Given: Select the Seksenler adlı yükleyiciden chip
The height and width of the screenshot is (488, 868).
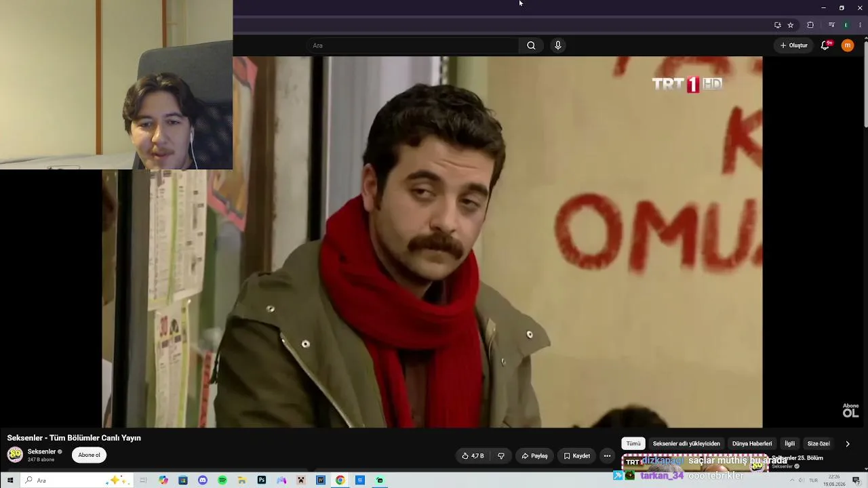Looking at the screenshot, I should [686, 444].
